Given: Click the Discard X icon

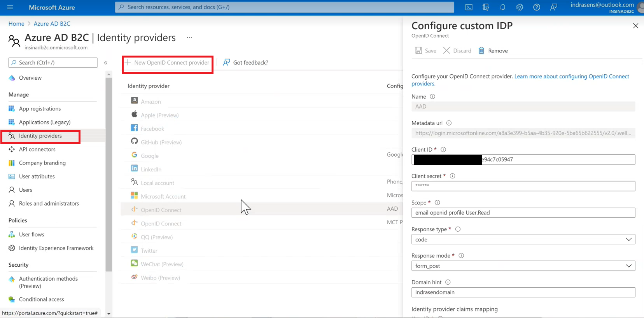Looking at the screenshot, I should click(x=446, y=51).
